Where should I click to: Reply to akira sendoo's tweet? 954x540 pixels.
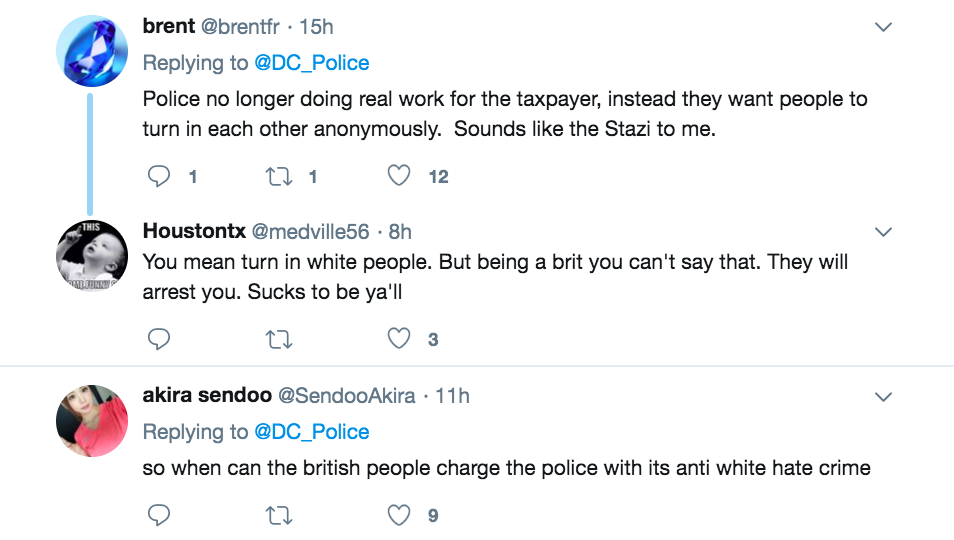pyautogui.click(x=160, y=515)
